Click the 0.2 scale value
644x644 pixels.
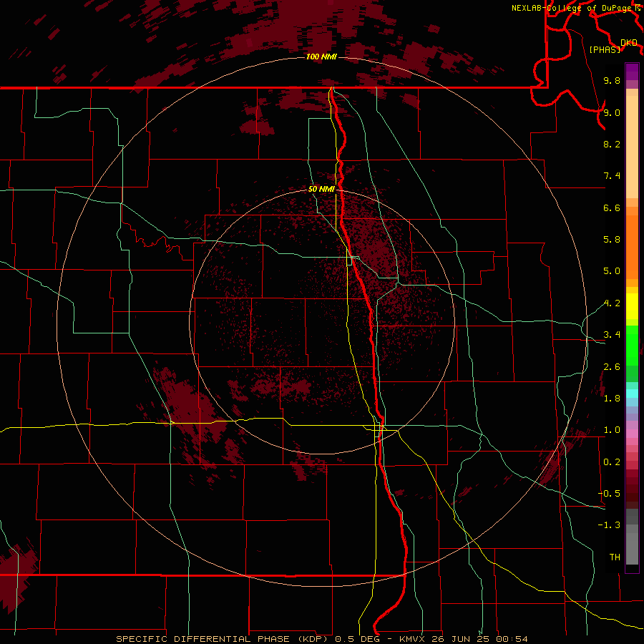(612, 462)
